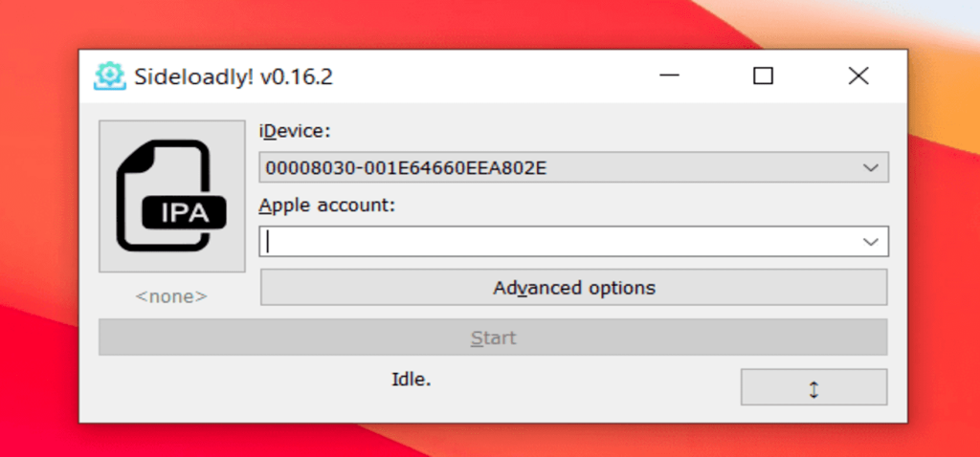Click the Apple account label
980x457 pixels.
pyautogui.click(x=327, y=206)
